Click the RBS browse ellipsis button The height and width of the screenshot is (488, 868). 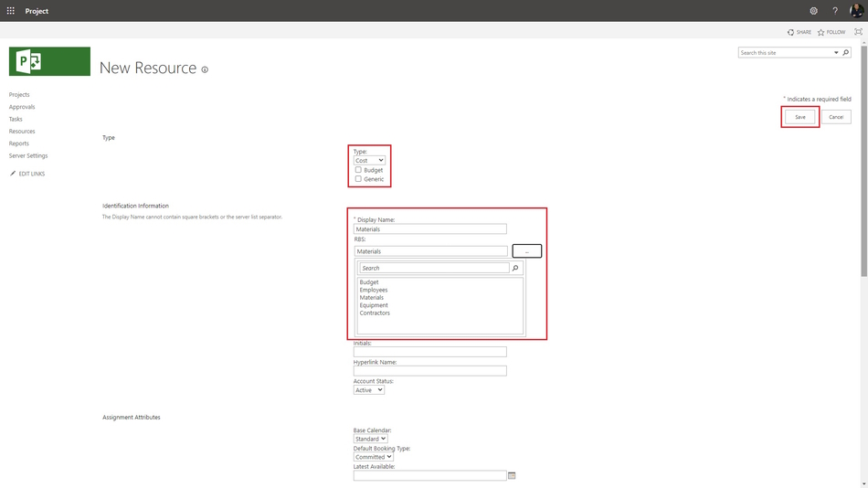(527, 251)
